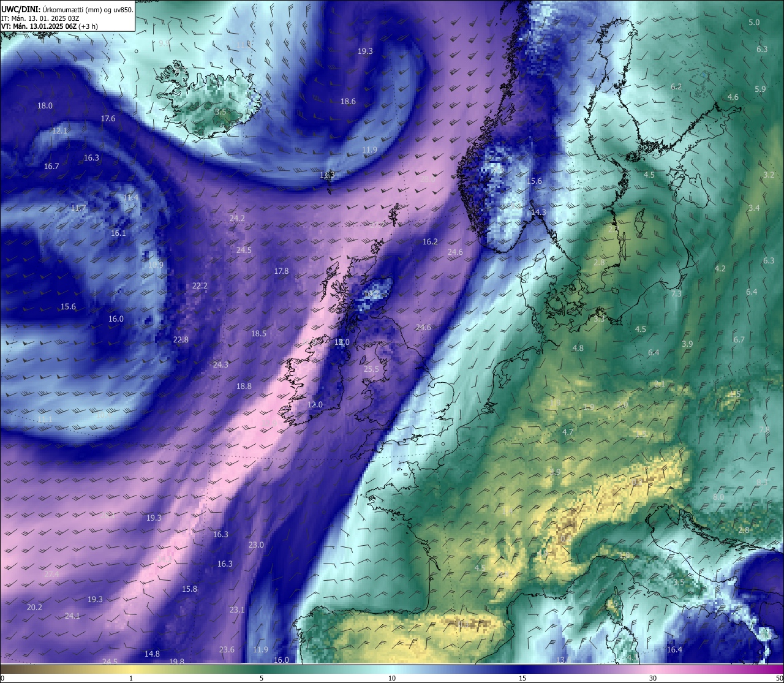Screen dimensions: 784x683
Task: Click the 23.1 value on the map
Action: click(237, 610)
